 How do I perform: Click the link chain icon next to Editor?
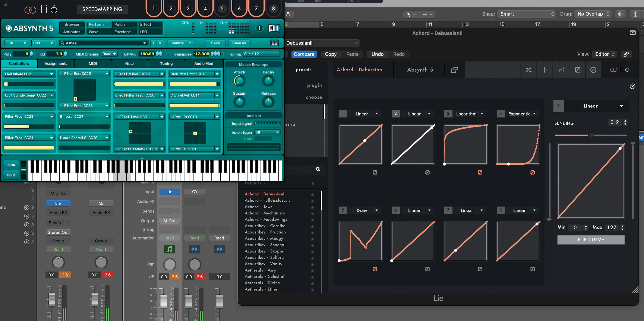click(x=626, y=54)
